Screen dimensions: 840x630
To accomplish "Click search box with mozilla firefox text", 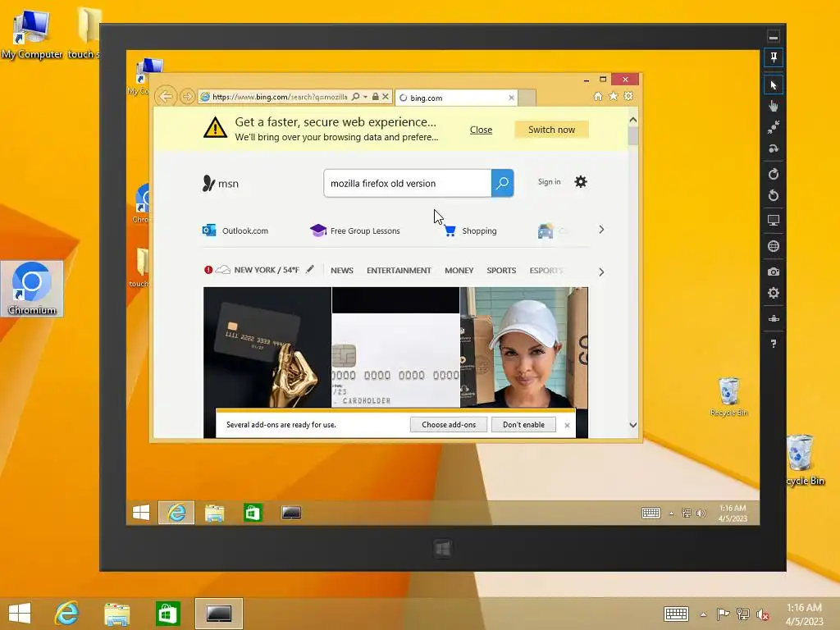I will point(407,183).
